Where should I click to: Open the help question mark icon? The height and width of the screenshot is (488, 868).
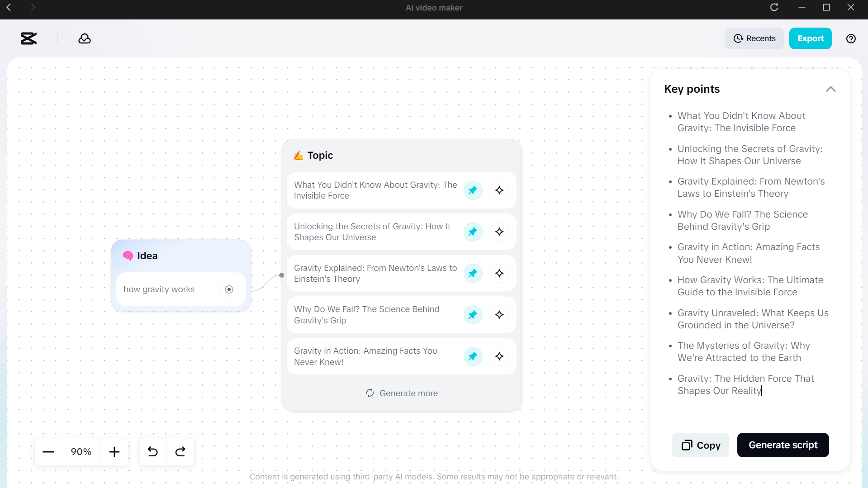tap(851, 38)
